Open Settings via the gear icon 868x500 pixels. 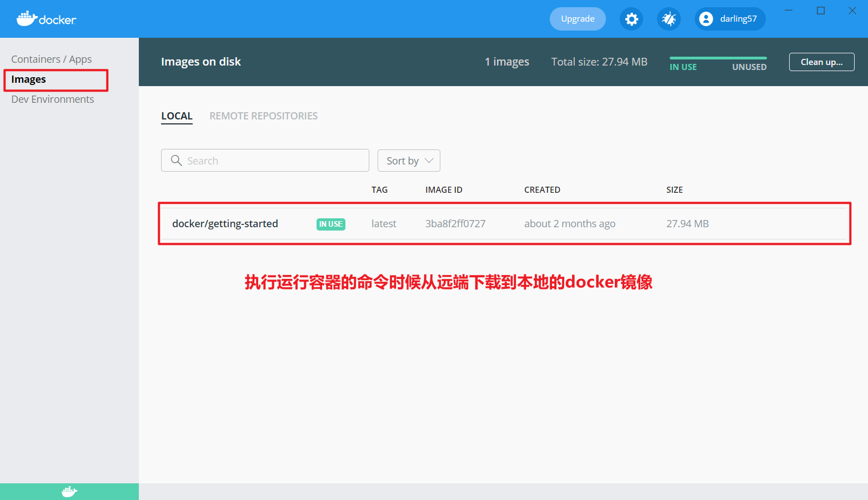pos(631,19)
